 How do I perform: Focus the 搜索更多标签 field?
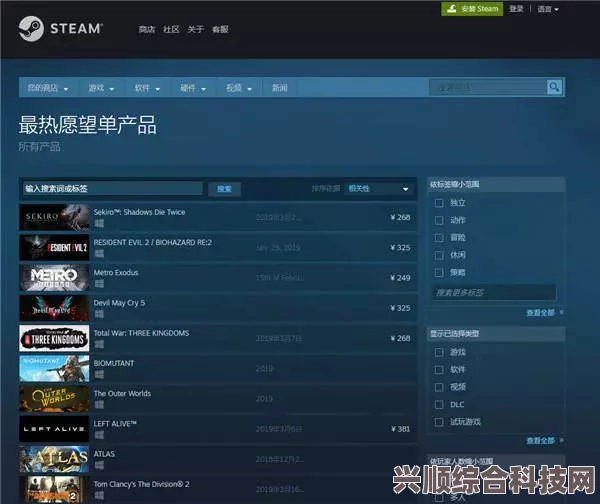tap(494, 293)
